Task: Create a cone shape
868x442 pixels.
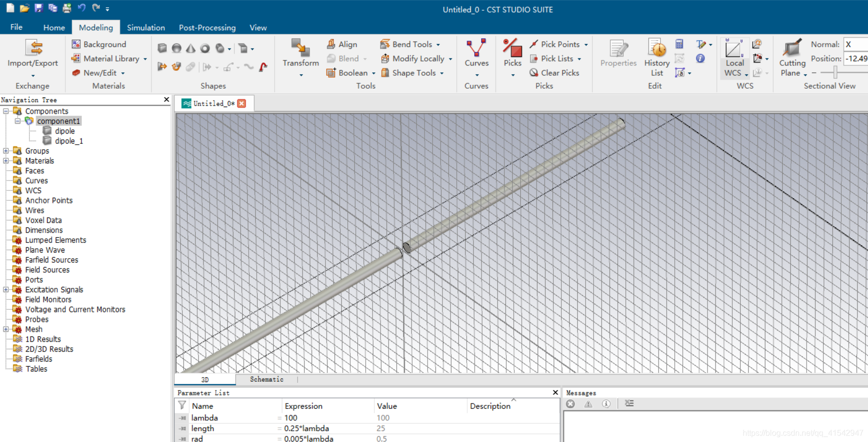Action: click(x=191, y=48)
